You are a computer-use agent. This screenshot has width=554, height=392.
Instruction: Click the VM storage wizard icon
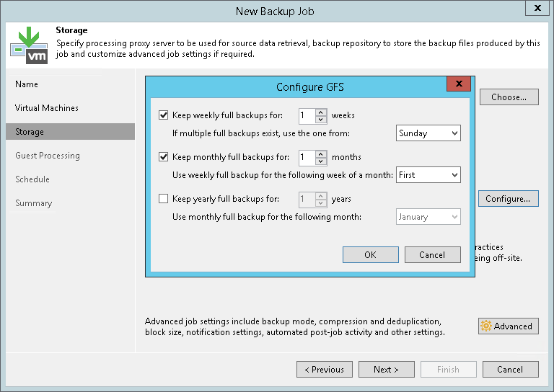click(x=29, y=45)
